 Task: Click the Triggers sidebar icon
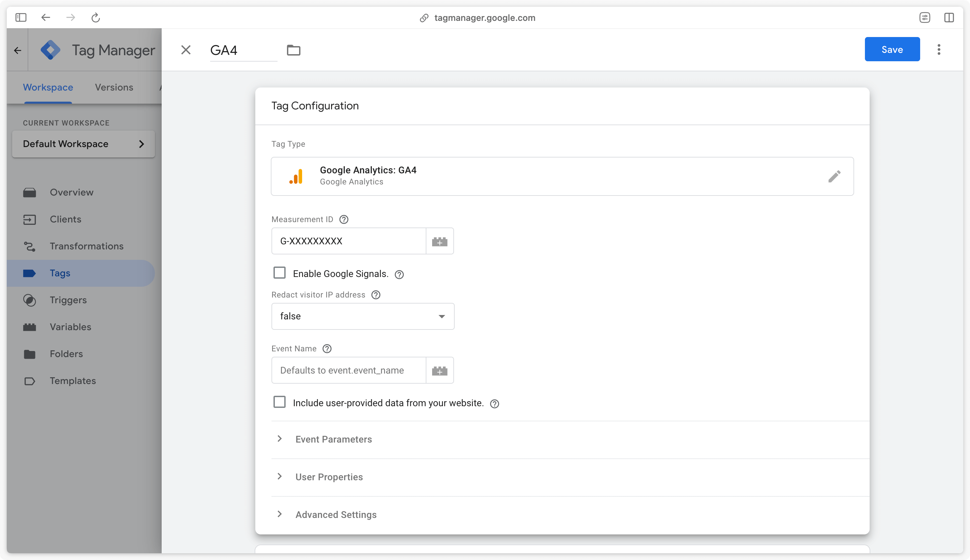30,300
